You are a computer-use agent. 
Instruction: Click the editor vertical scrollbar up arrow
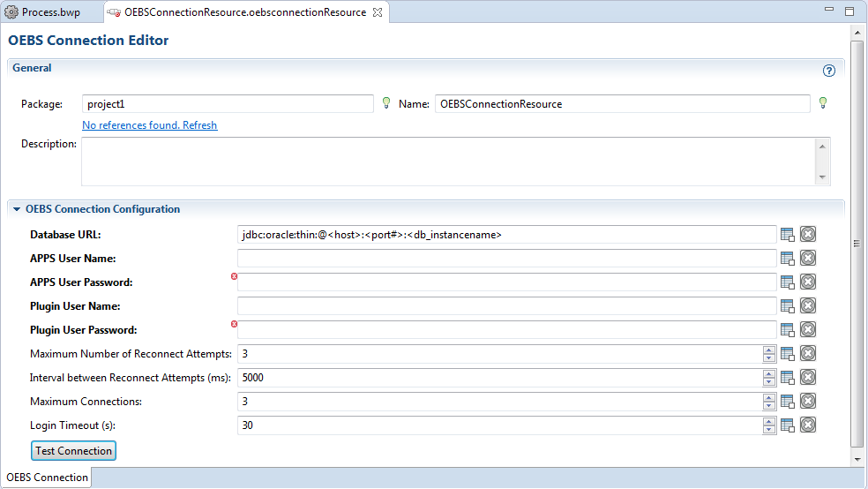tap(857, 32)
